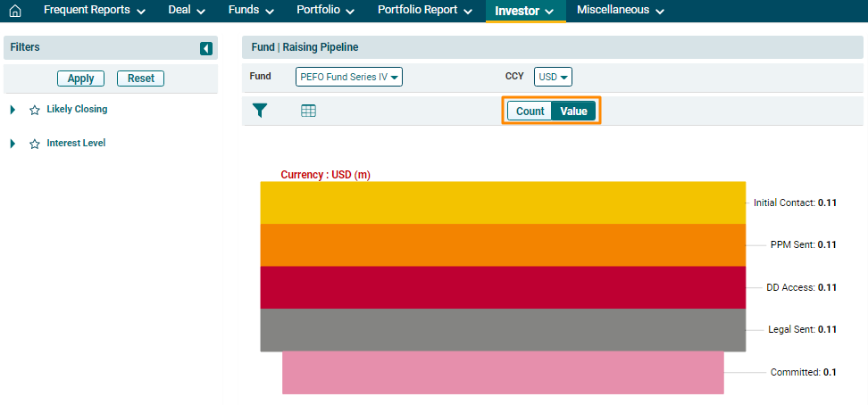Star the Likely Closing filter

[x=35, y=110]
